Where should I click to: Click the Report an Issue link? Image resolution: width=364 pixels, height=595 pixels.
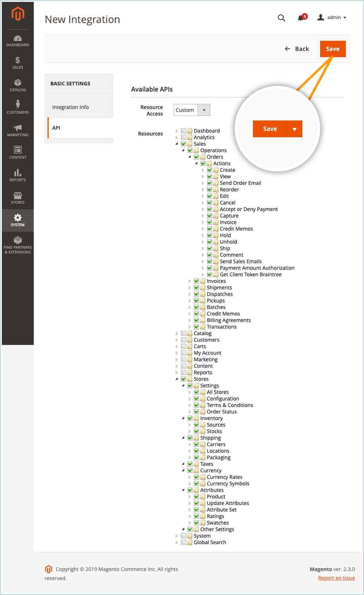336,578
